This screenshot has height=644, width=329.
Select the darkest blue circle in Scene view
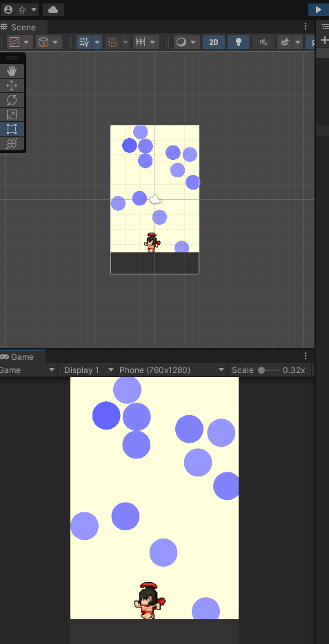130,145
